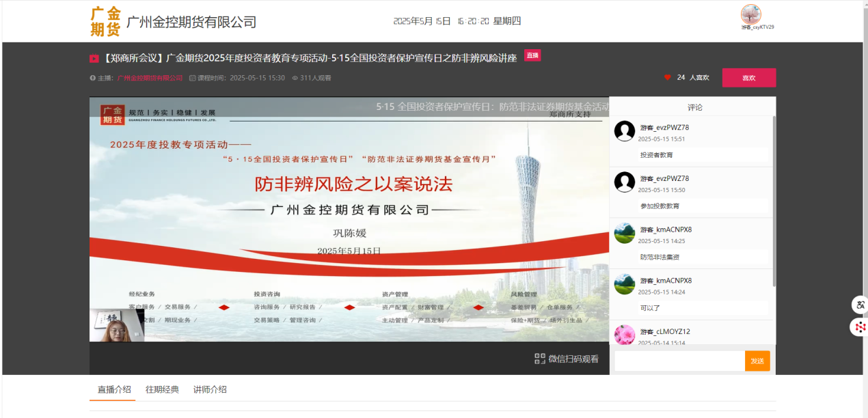
Task: Click the 直播 live badge after the title
Action: [x=532, y=55]
